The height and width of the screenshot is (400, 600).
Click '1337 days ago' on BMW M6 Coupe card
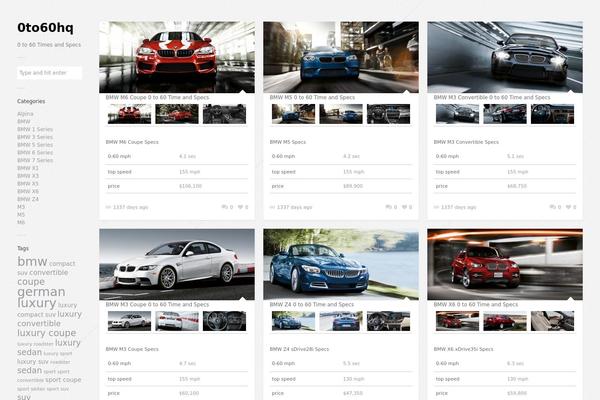(x=130, y=207)
